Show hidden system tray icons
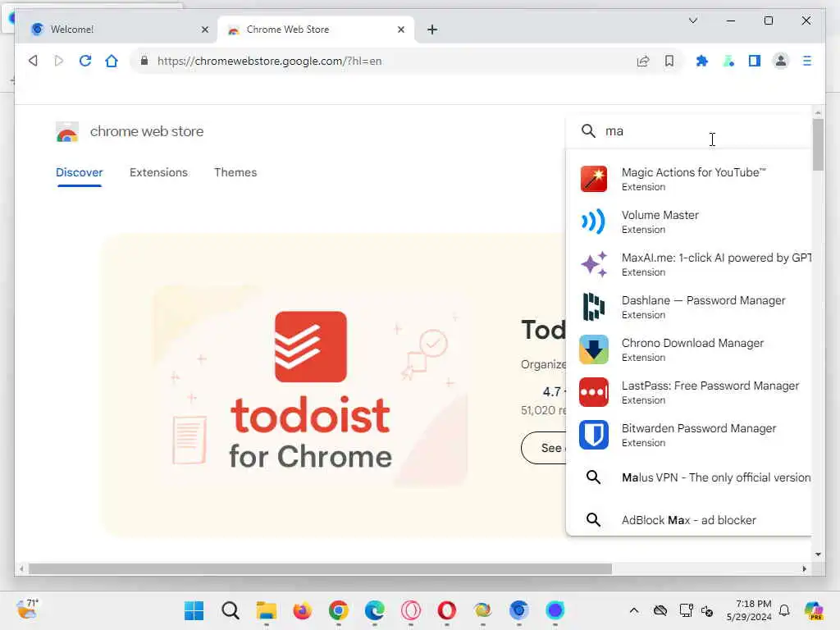Screen dimensions: 840x630 [634, 610]
